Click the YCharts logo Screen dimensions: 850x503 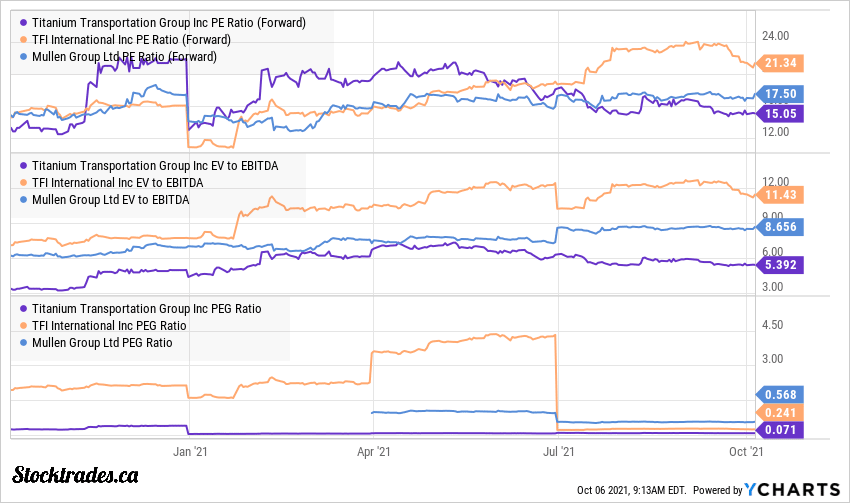[x=790, y=489]
